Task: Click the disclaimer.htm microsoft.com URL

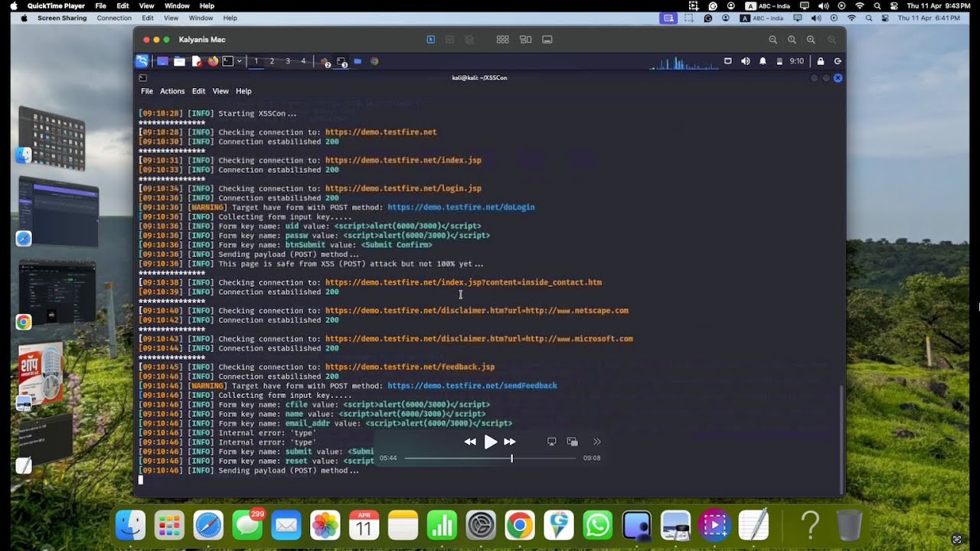Action: pos(479,339)
